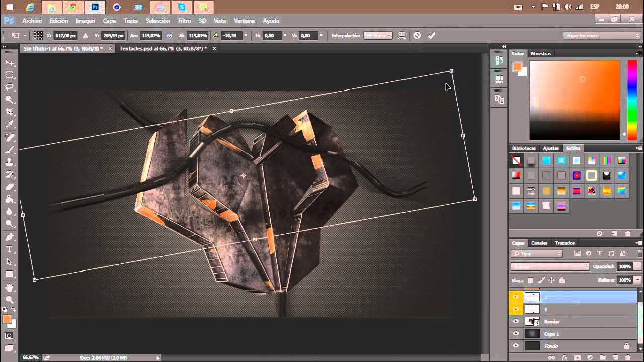Select the Render layer thumbnail
This screenshot has height=362, width=644.
tap(532, 321)
